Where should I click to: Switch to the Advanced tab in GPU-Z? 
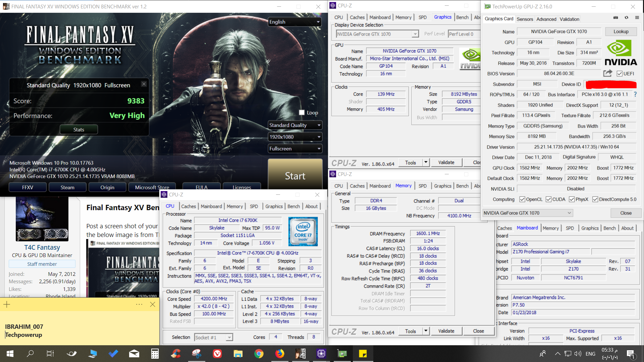(x=546, y=19)
